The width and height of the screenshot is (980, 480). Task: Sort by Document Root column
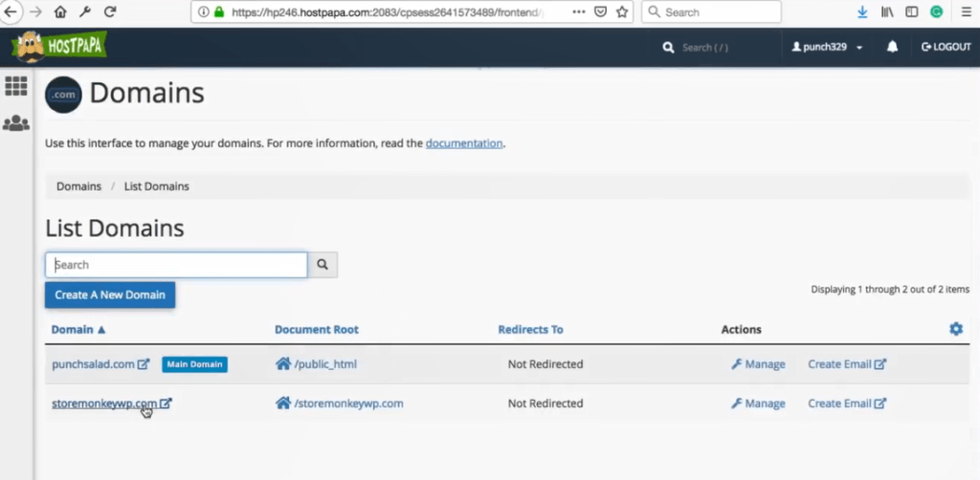[x=317, y=330]
